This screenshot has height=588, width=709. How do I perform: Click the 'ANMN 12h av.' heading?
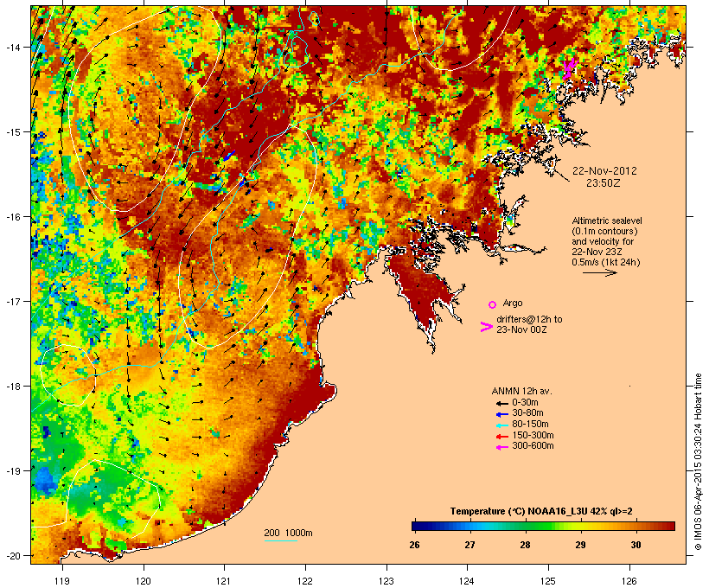[x=521, y=391]
